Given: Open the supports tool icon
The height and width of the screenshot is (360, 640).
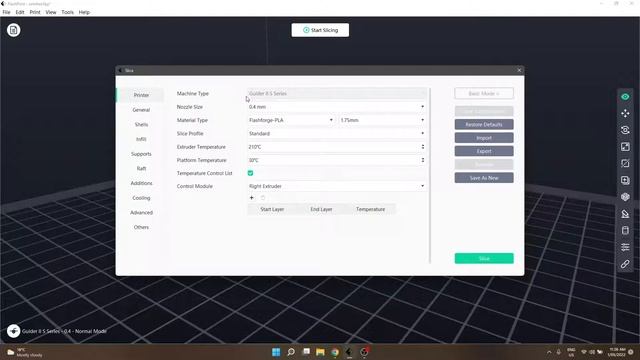Looking at the screenshot, I should 625,214.
